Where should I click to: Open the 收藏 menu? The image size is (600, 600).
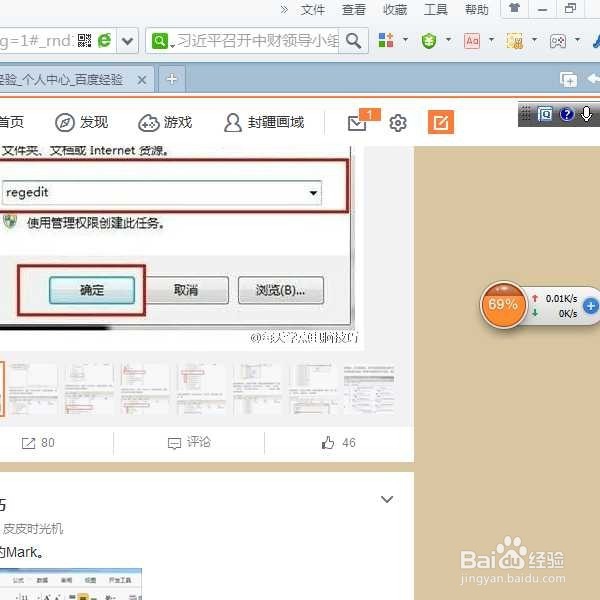[x=395, y=10]
